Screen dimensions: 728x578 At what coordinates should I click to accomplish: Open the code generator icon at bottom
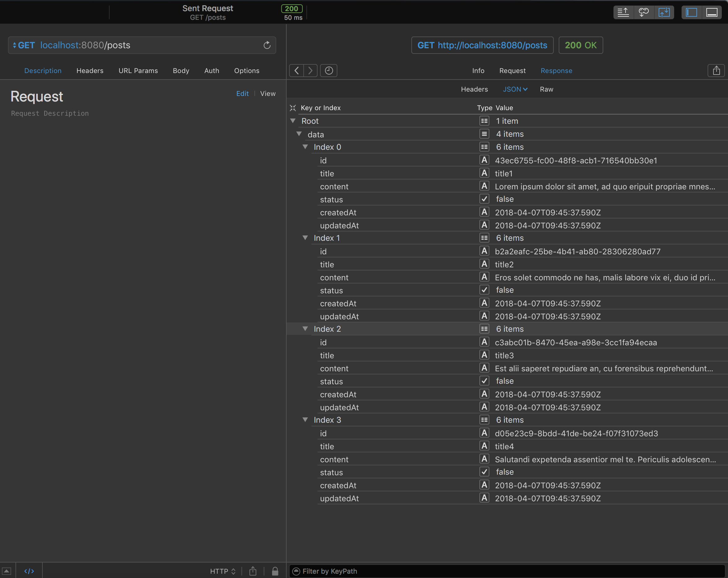29,571
